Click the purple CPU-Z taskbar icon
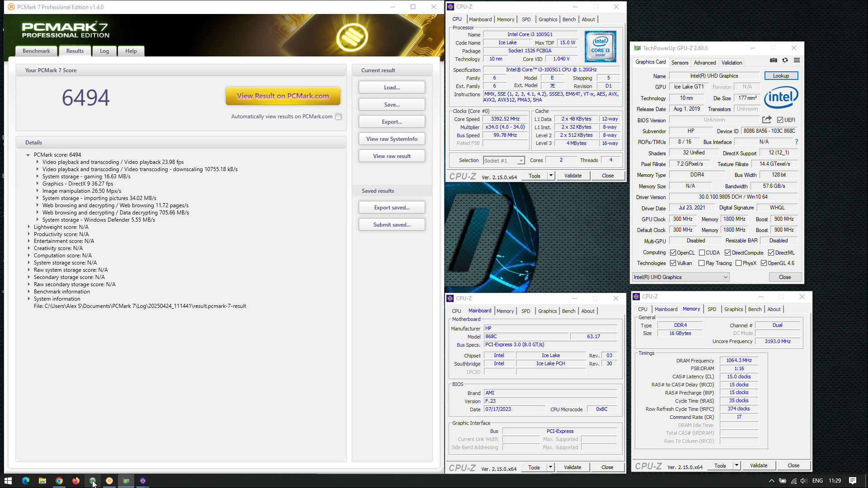The image size is (868, 488). point(143,481)
